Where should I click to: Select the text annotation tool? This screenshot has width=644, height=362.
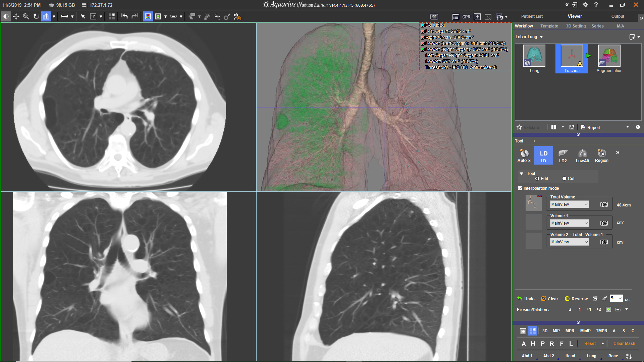(93, 16)
